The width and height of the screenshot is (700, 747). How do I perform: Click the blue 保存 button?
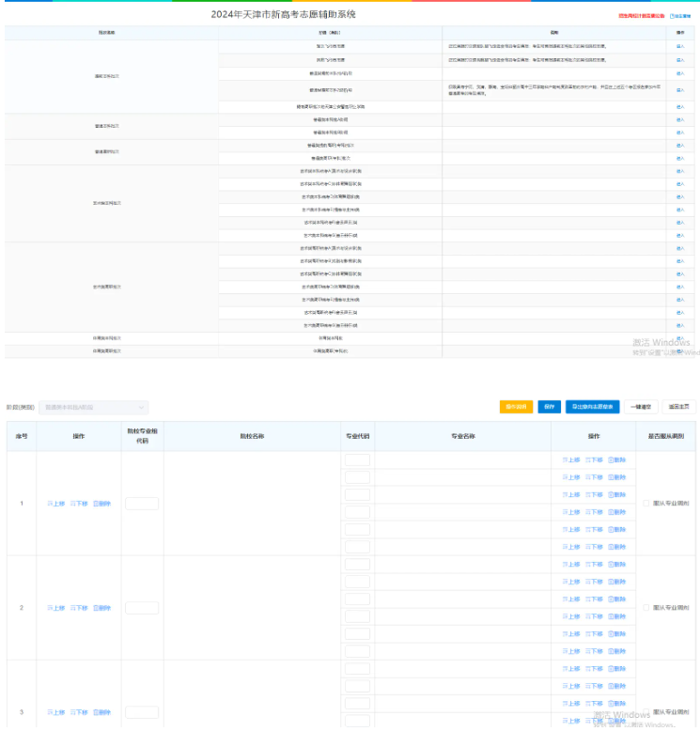(549, 407)
